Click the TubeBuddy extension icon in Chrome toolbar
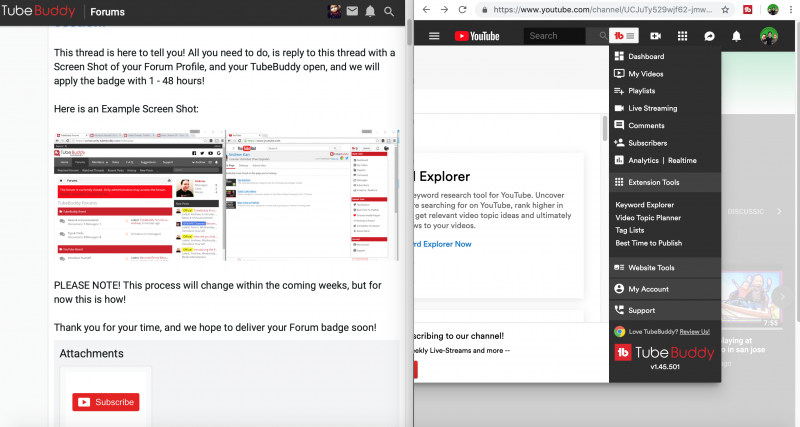The height and width of the screenshot is (427, 800). 746,10
